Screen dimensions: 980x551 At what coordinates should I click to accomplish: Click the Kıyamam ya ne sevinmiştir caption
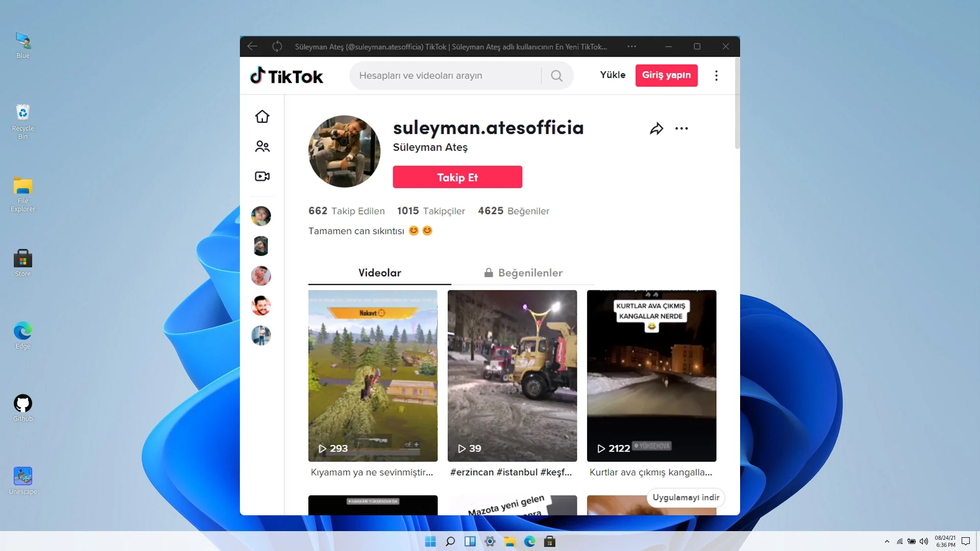[x=372, y=472]
